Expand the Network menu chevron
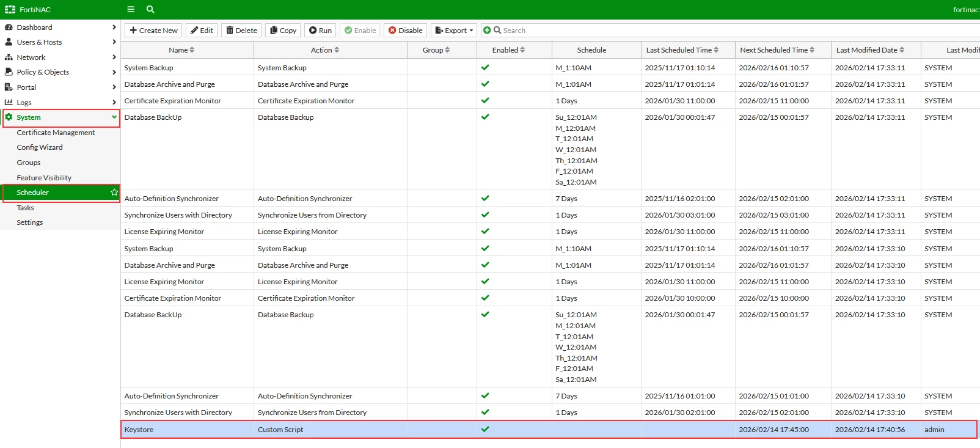This screenshot has width=980, height=448. [114, 57]
